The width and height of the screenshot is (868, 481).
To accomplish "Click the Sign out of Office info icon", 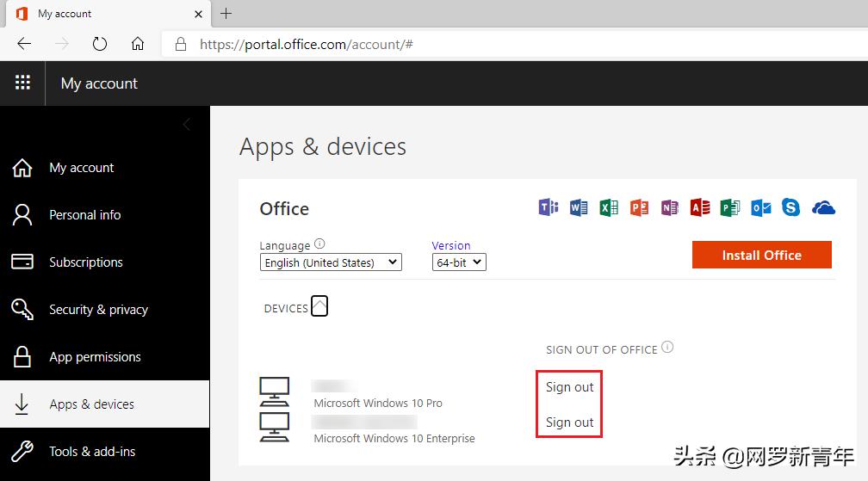I will click(x=667, y=348).
